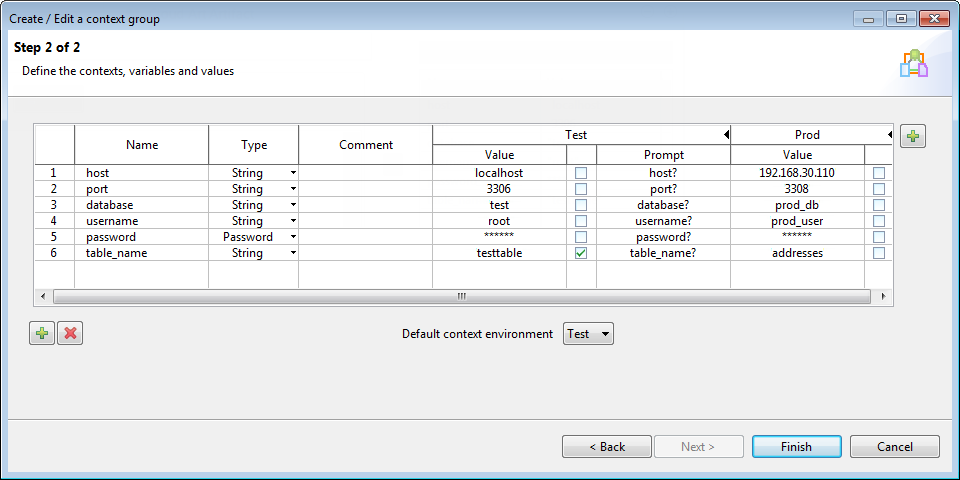
Task: Edit Test value root
Action: pos(500,221)
